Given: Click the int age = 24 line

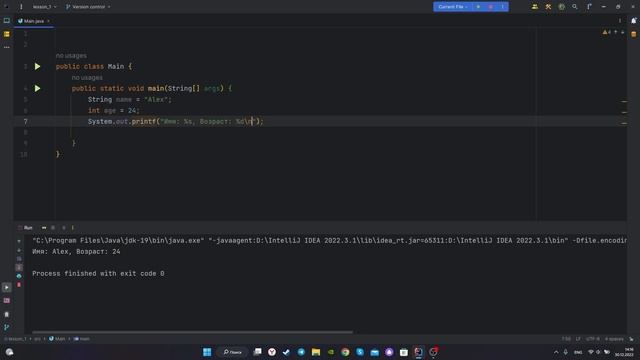Looking at the screenshot, I should pyautogui.click(x=113, y=110).
